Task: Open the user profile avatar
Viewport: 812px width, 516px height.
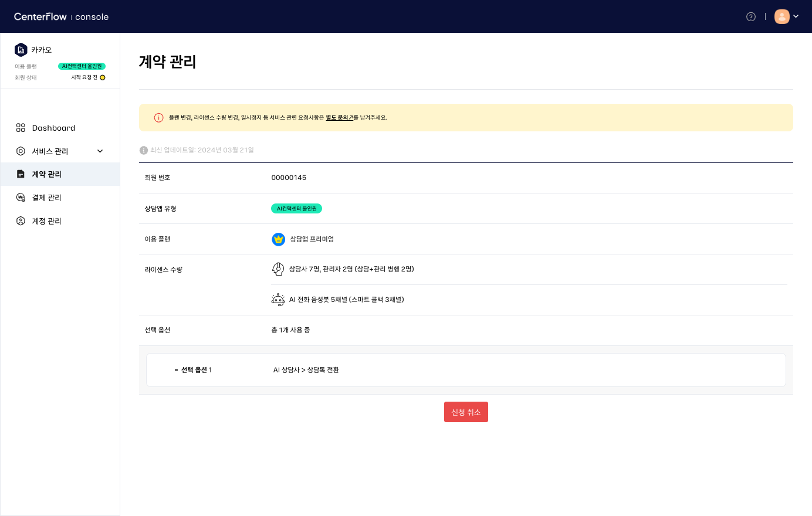Action: pos(781,16)
